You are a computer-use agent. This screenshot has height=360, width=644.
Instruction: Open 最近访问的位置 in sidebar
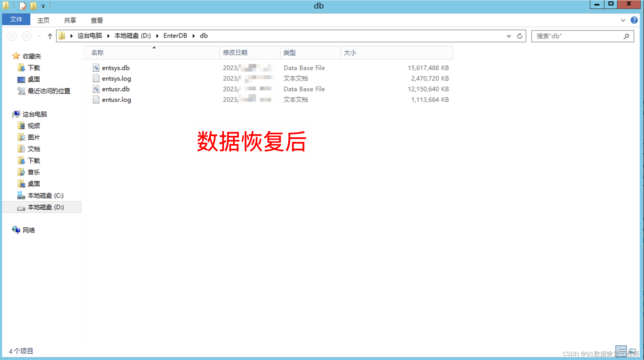pos(49,91)
